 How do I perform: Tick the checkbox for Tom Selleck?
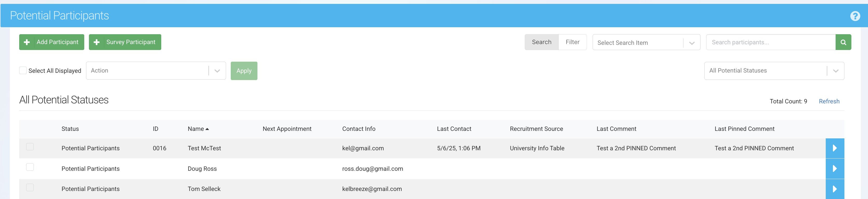(30, 188)
